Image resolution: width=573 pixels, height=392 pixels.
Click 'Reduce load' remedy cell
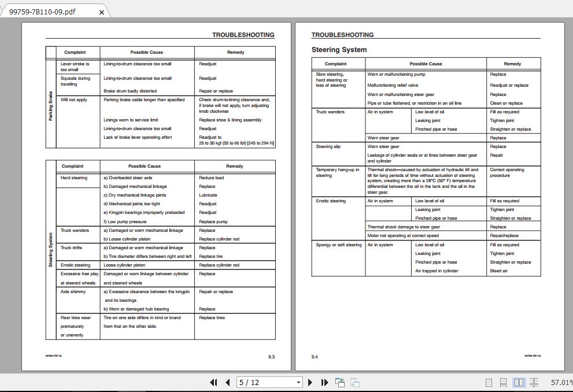pyautogui.click(x=211, y=178)
